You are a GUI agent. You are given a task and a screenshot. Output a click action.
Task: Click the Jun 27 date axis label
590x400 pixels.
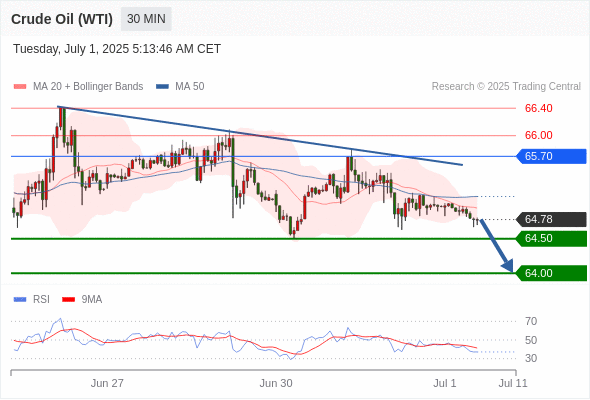click(x=107, y=383)
